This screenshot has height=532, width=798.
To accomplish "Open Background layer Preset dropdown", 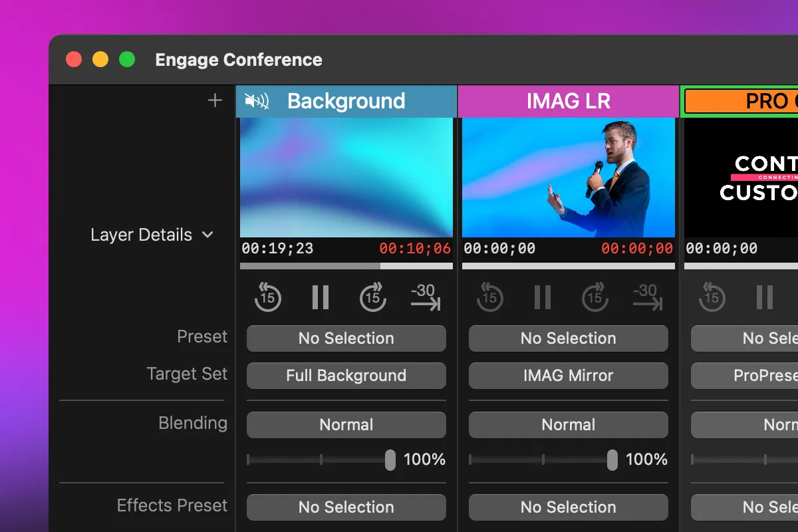I will [346, 338].
